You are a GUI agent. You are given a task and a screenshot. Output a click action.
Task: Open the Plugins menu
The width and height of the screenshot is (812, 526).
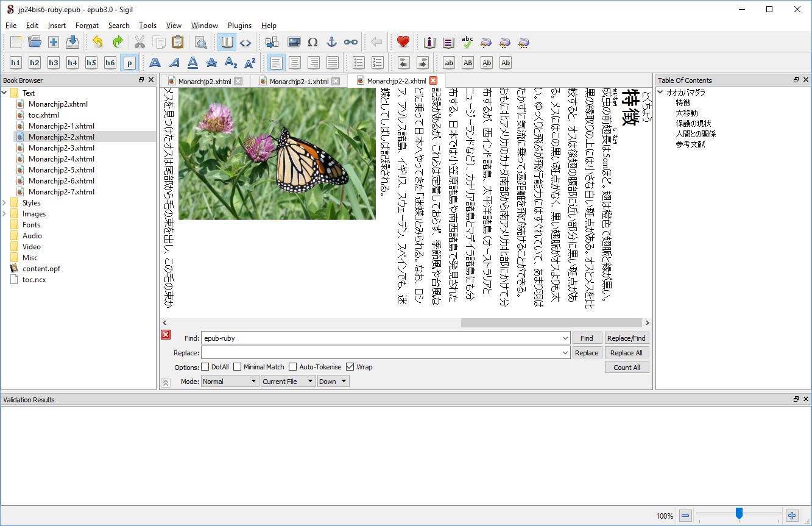(239, 26)
